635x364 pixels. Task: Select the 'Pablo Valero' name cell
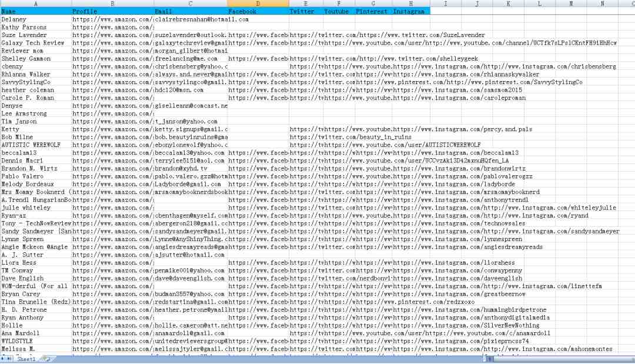click(x=36, y=176)
